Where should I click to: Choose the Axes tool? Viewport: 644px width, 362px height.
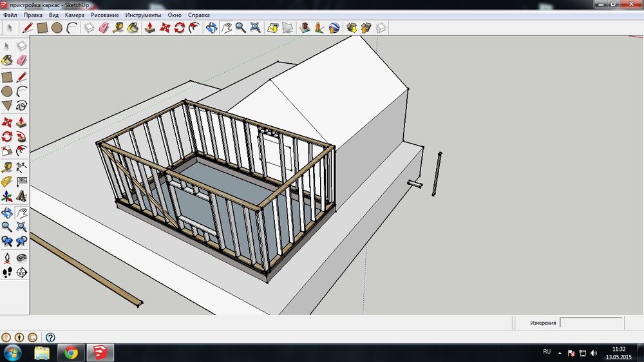pos(7,196)
